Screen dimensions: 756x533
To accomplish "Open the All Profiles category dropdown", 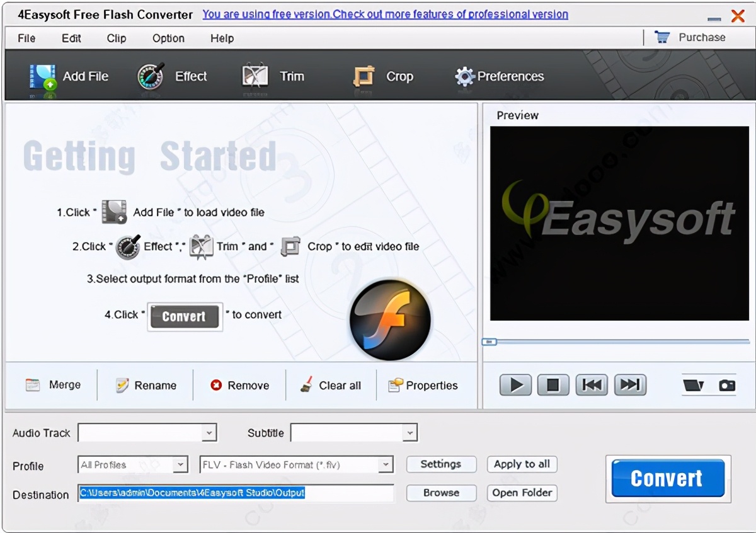I will 180,465.
